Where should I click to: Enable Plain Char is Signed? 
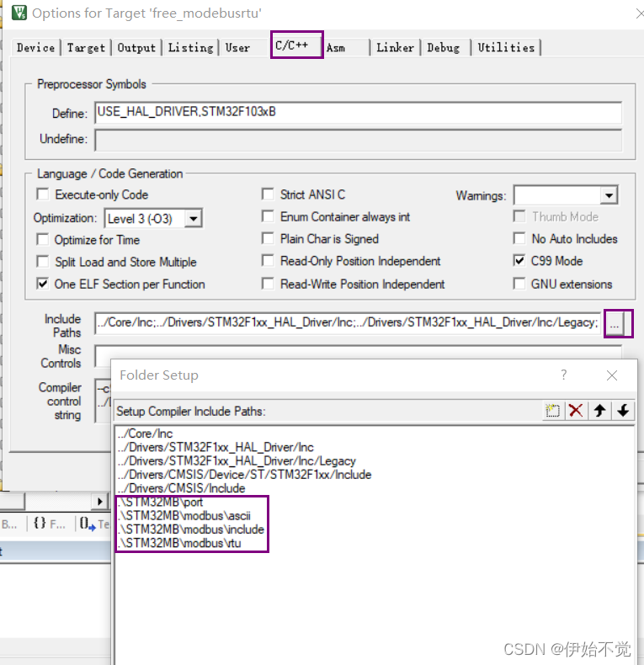coord(268,238)
